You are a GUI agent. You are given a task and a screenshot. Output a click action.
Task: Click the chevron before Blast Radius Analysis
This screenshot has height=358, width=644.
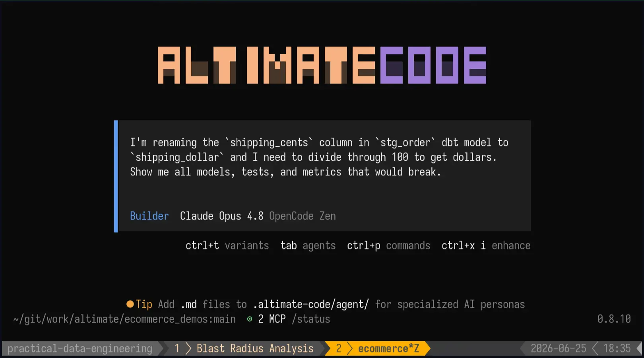tap(188, 348)
